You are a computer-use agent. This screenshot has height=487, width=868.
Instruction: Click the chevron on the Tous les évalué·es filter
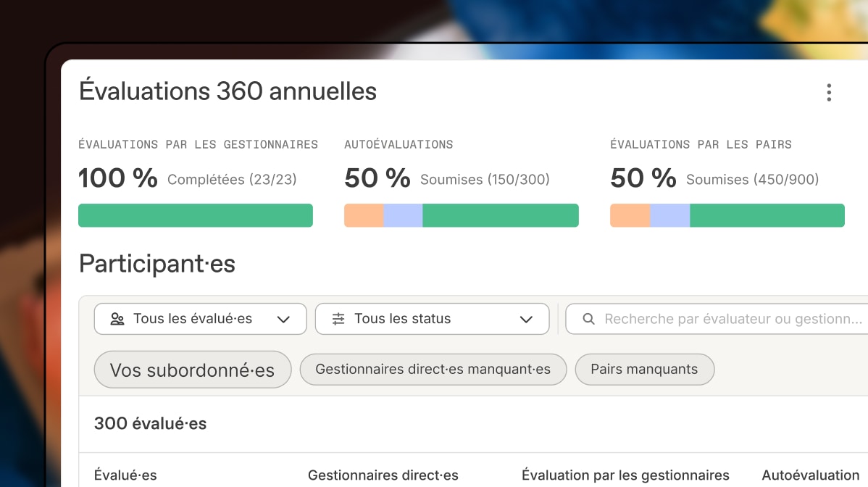tap(285, 319)
